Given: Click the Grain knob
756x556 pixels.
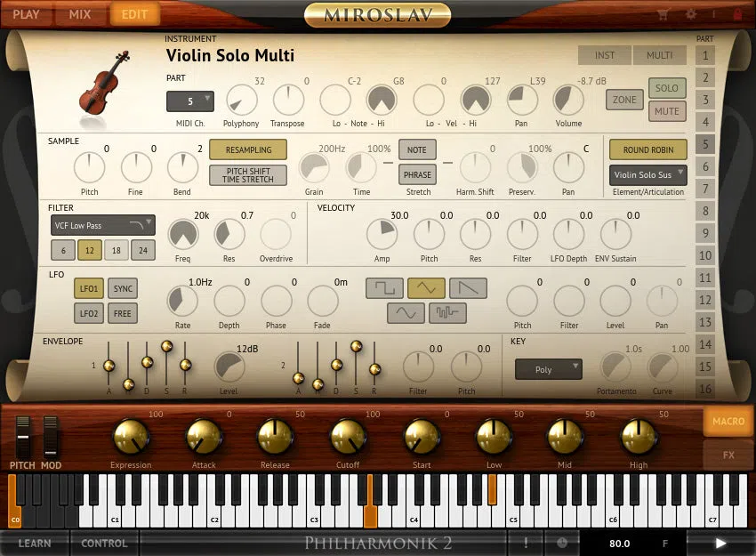Looking at the screenshot, I should click(x=314, y=168).
